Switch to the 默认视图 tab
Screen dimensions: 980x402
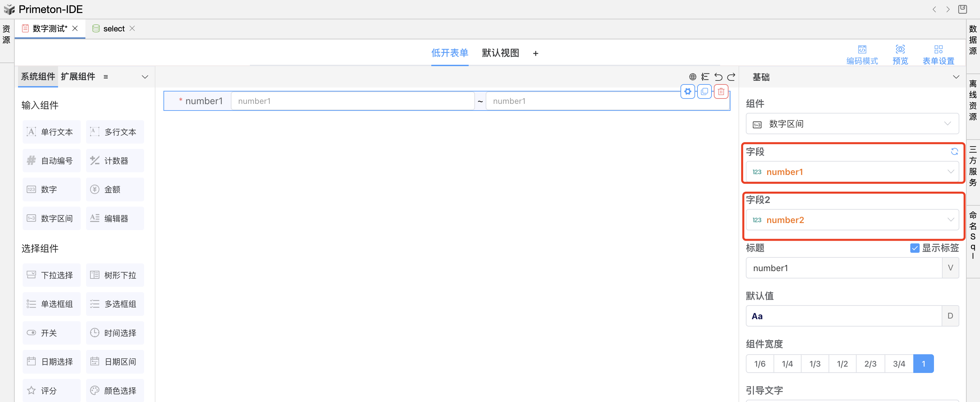(500, 53)
